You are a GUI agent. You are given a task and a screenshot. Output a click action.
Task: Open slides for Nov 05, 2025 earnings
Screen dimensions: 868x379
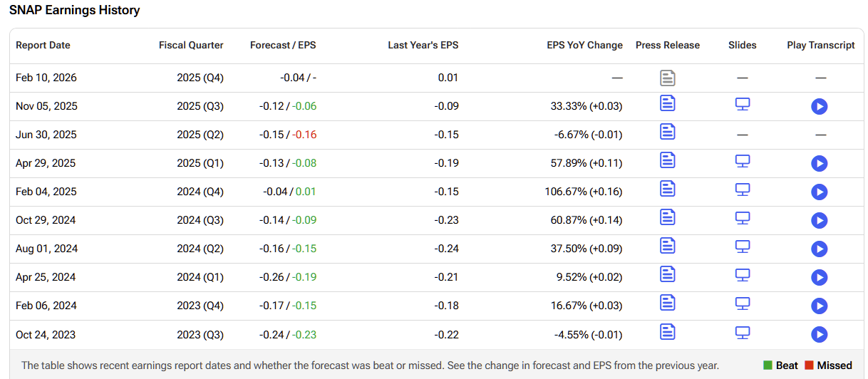(743, 105)
